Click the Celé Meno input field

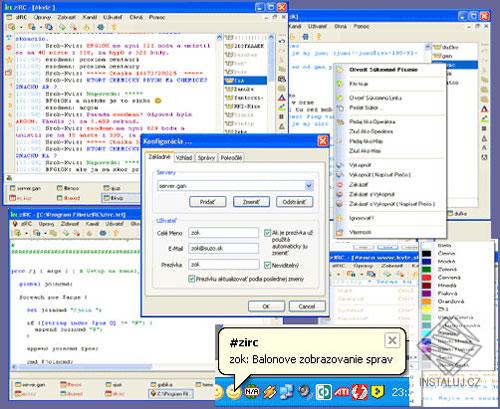pos(223,233)
